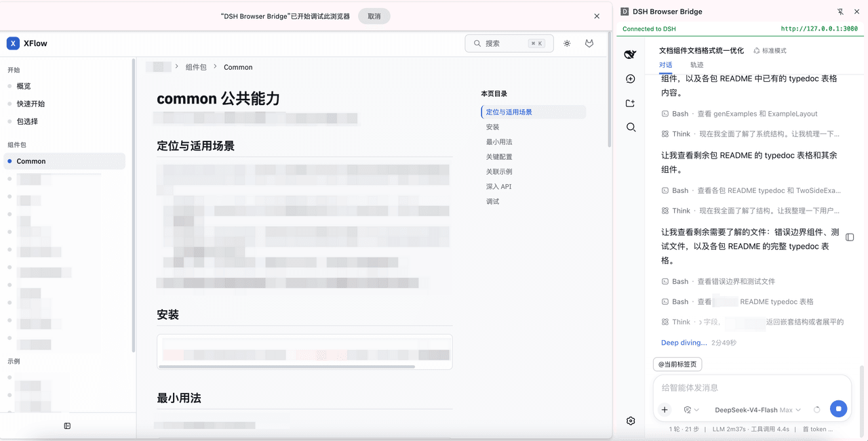Select the 对话 tab
This screenshot has height=441, width=868.
point(666,65)
